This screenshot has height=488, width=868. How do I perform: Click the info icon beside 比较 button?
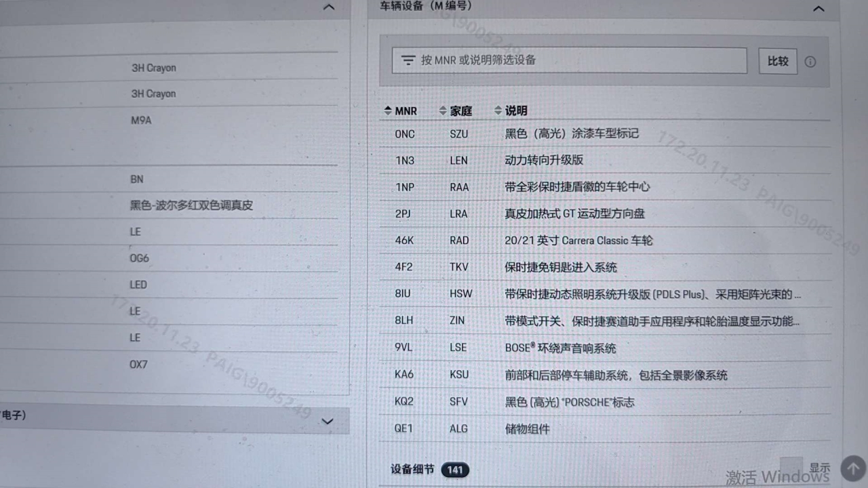pos(810,62)
